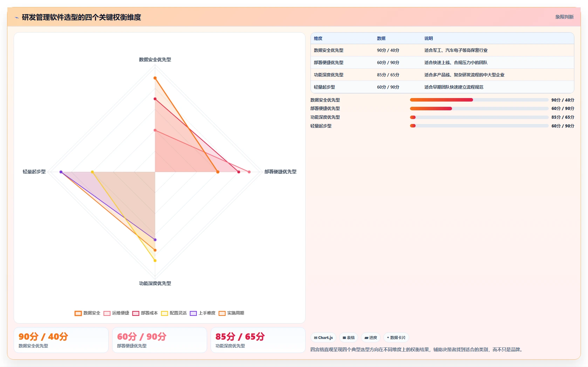Image resolution: width=588 pixels, height=367 pixels.
Task: Click the 数据安全优先型 radar axis label
Action: coord(155,60)
